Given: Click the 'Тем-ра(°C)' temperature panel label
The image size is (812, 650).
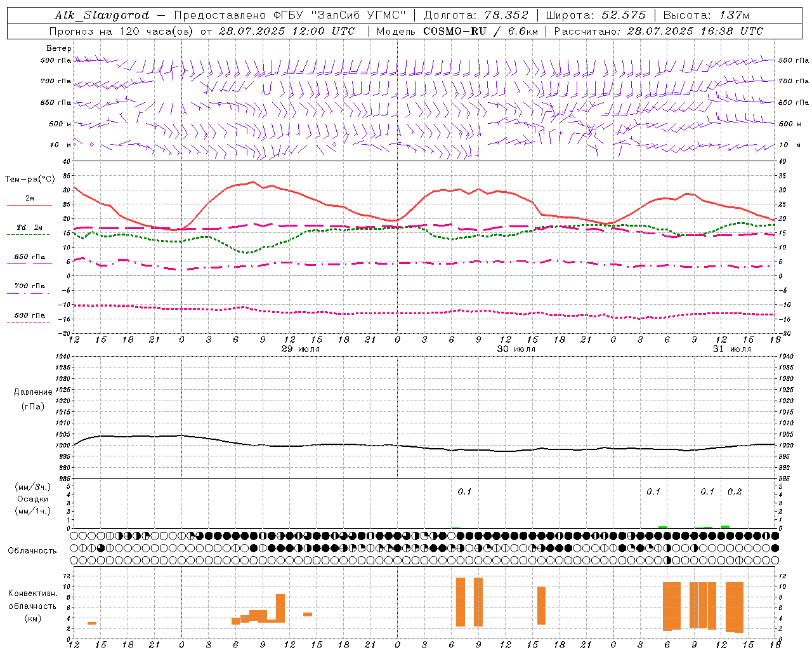Looking at the screenshot, I should click(30, 180).
